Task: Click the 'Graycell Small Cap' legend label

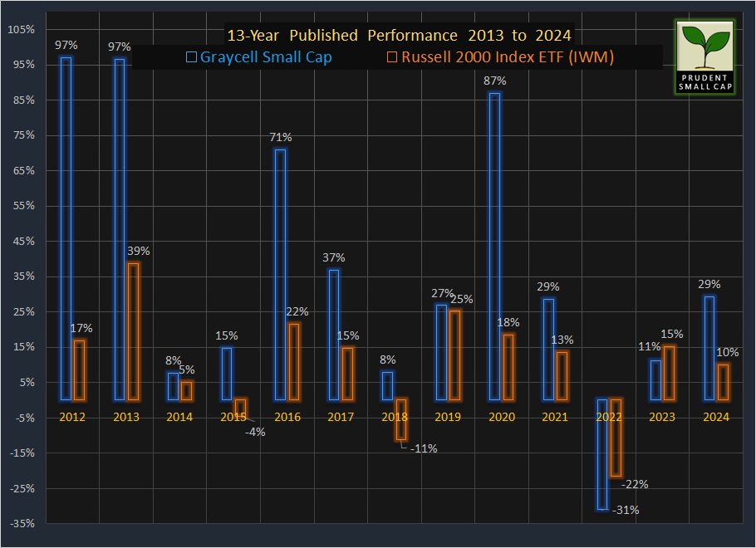Action: (266, 56)
